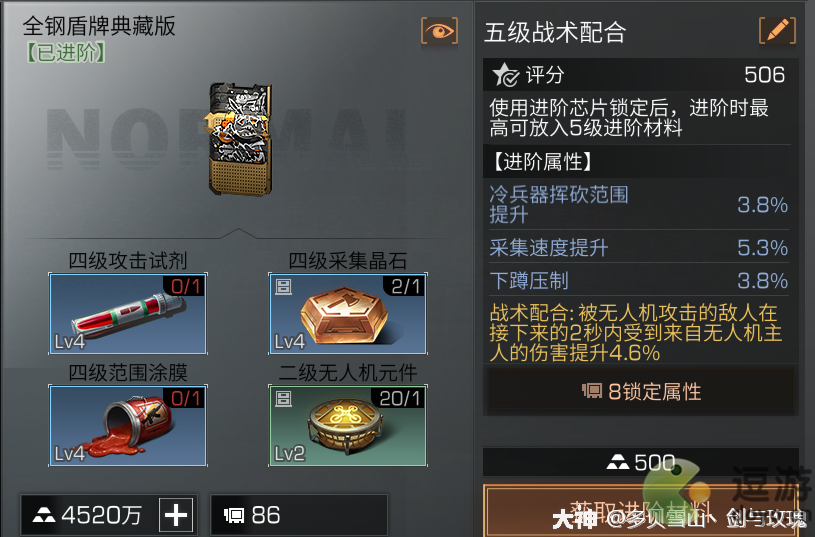Select the 四级采集晶石 material slot
This screenshot has height=537, width=815.
tap(348, 313)
